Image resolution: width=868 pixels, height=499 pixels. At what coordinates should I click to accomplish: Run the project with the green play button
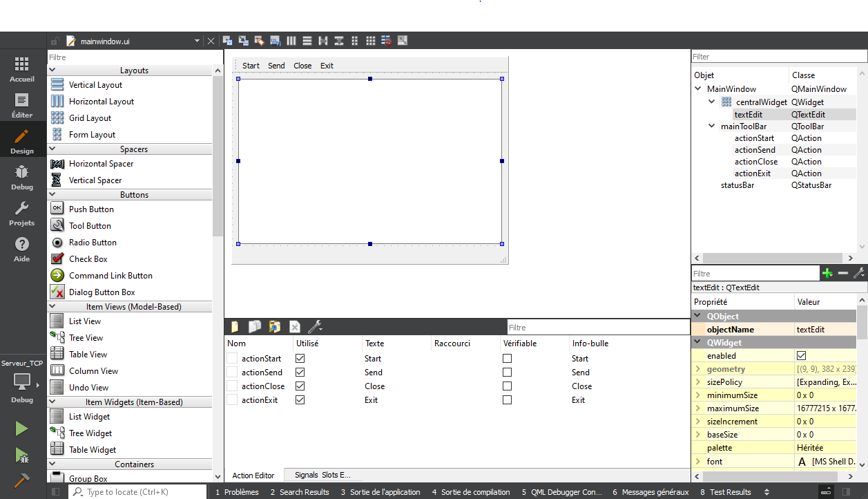pos(21,428)
